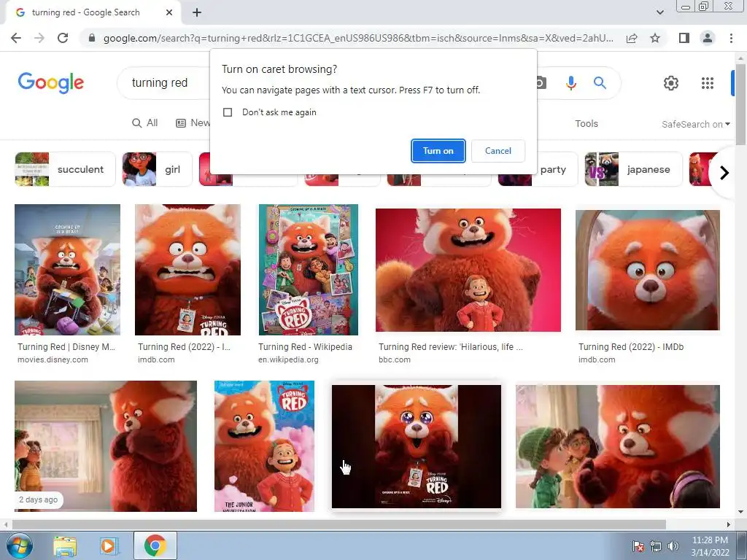Image resolution: width=747 pixels, height=560 pixels.
Task: Click the lock icon in the address bar
Action: pyautogui.click(x=92, y=38)
